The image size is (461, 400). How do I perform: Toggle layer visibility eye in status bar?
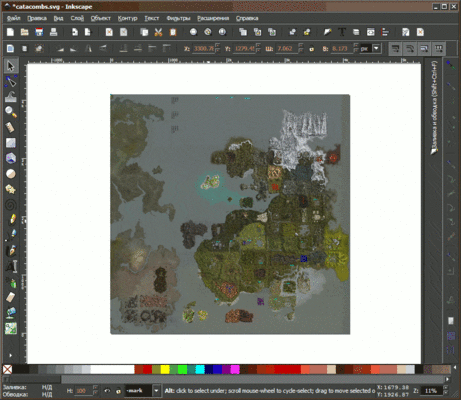coord(107,391)
